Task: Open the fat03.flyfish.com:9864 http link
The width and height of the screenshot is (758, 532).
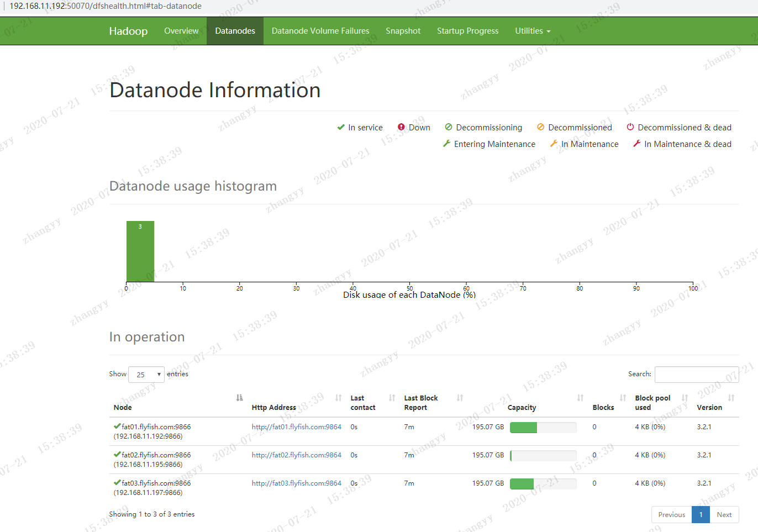Action: (296, 483)
